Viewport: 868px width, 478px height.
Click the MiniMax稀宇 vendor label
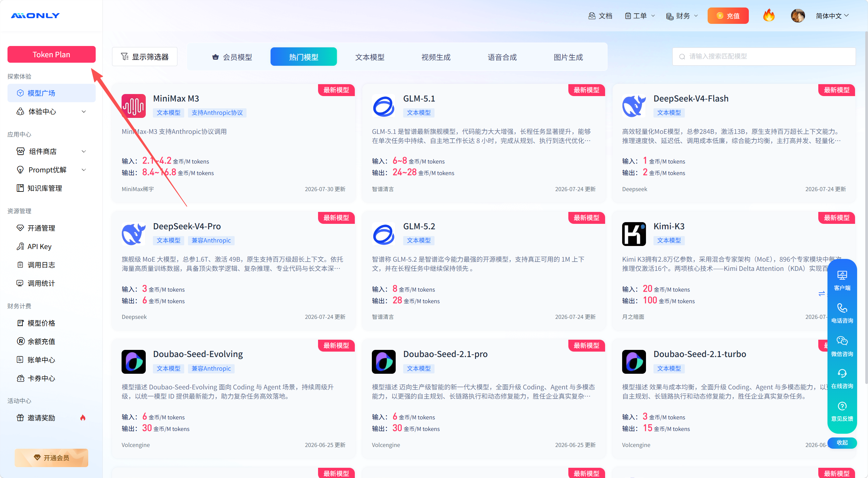click(x=138, y=189)
